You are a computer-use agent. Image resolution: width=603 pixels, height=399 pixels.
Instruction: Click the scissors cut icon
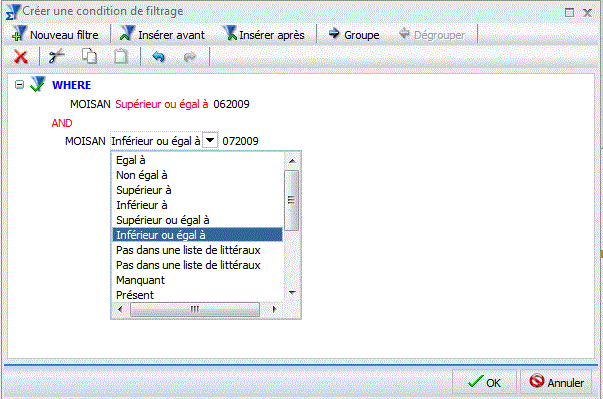tap(57, 57)
